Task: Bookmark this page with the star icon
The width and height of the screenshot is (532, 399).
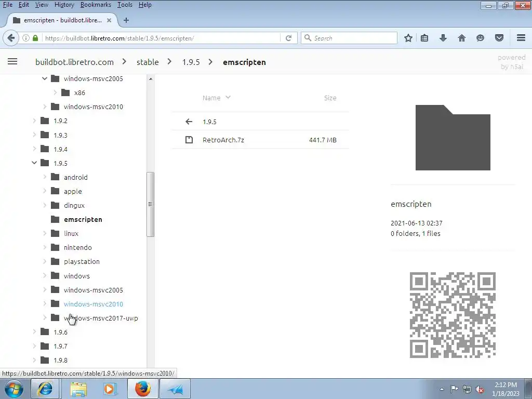Action: tap(408, 38)
